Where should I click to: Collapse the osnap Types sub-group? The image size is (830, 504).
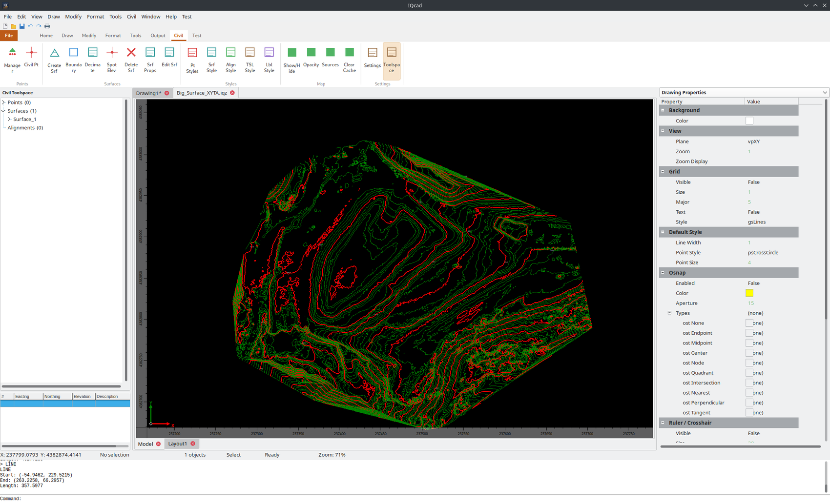(x=669, y=313)
